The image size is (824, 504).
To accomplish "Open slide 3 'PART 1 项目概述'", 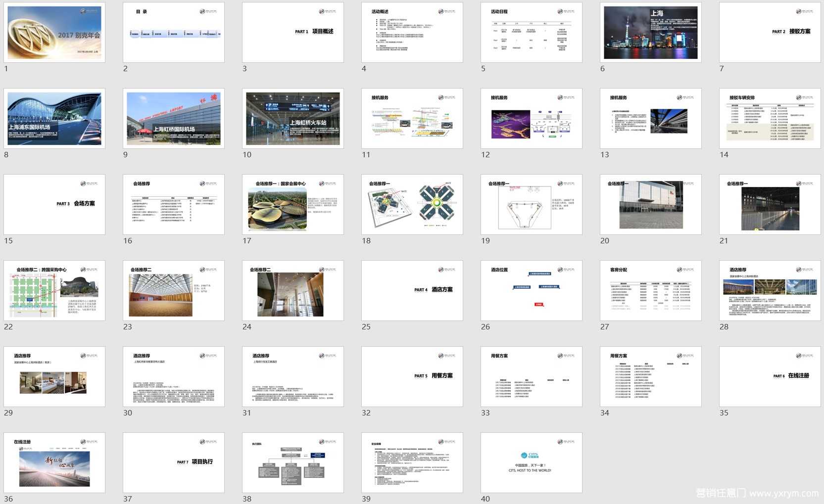I will (293, 32).
